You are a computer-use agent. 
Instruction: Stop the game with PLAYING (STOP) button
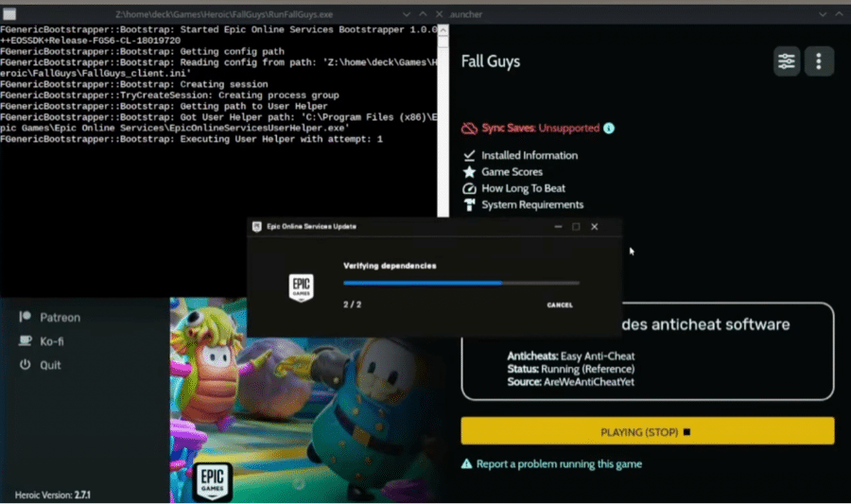tap(648, 431)
